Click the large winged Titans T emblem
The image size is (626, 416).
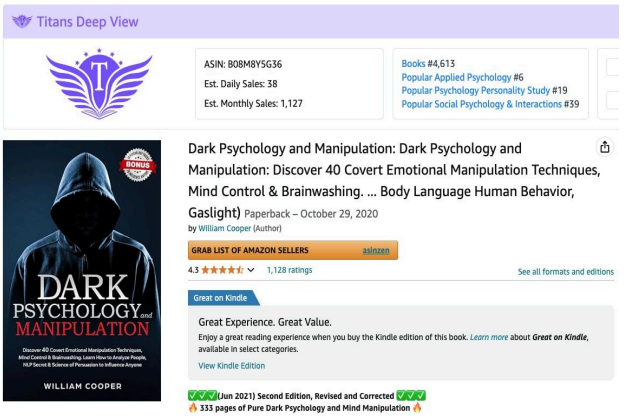pos(99,84)
